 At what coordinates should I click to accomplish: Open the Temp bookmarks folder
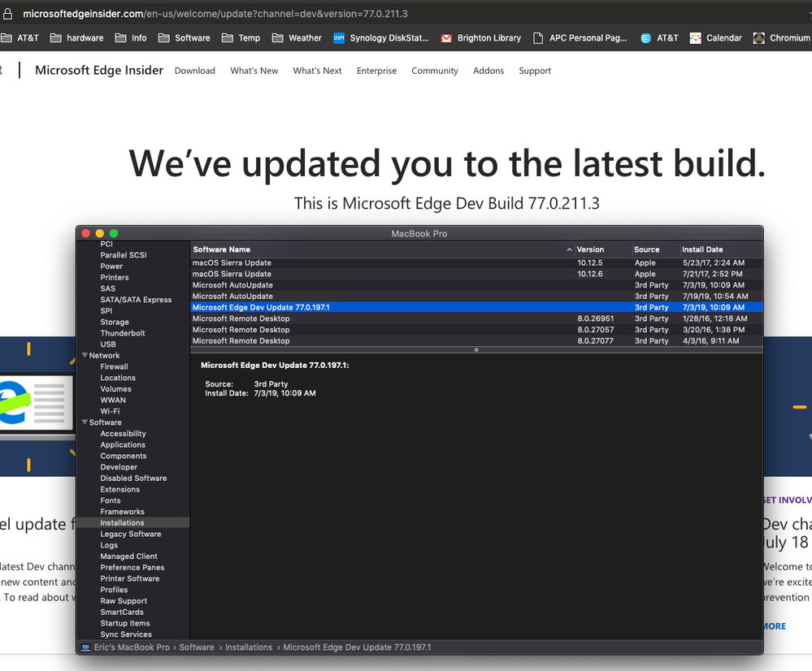241,38
